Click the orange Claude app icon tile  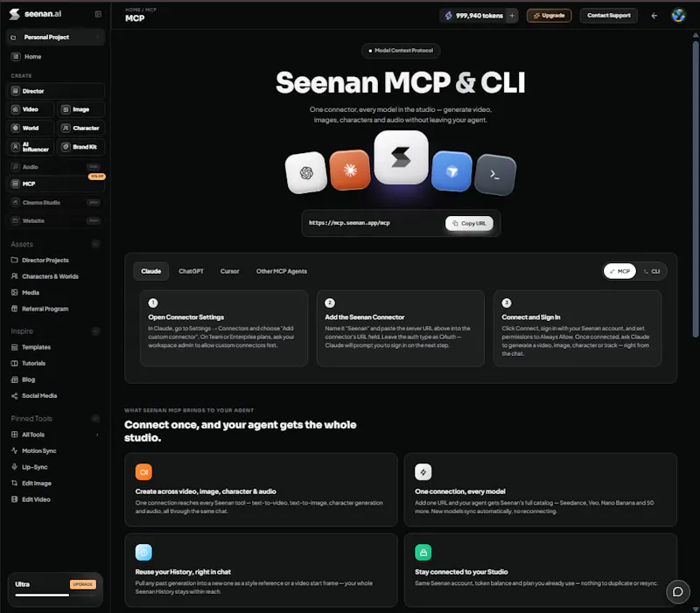click(350, 170)
